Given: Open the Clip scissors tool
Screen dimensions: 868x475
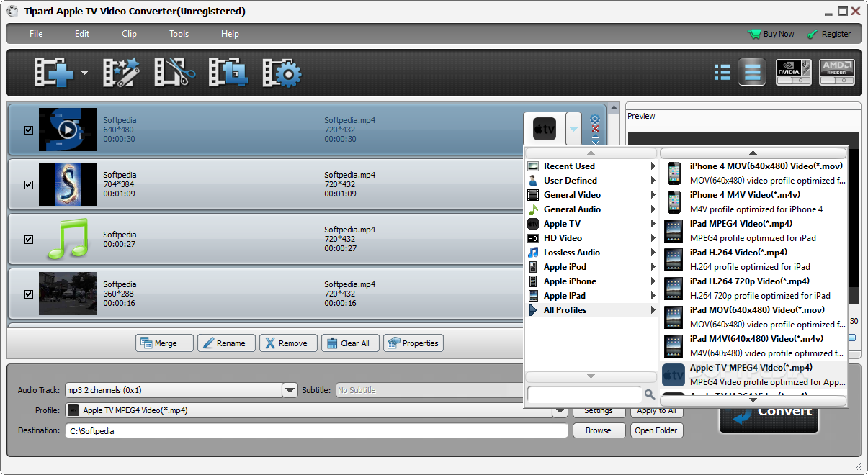Looking at the screenshot, I should click(x=176, y=73).
